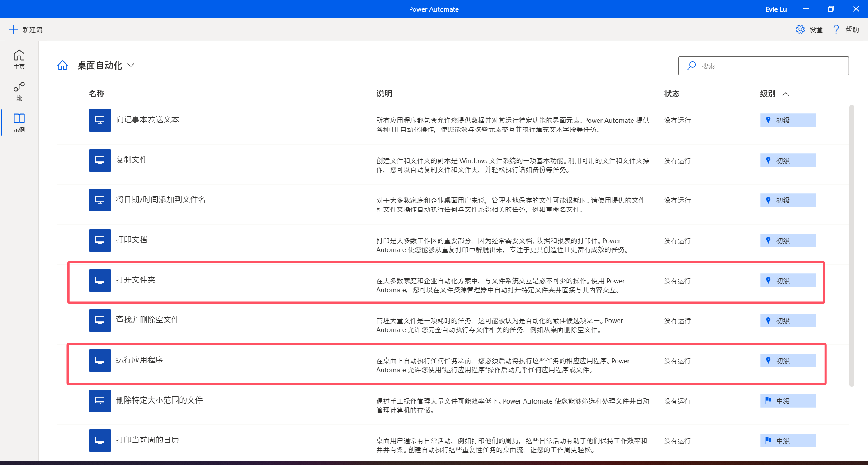Click the description text of 打印文档

(x=503, y=245)
